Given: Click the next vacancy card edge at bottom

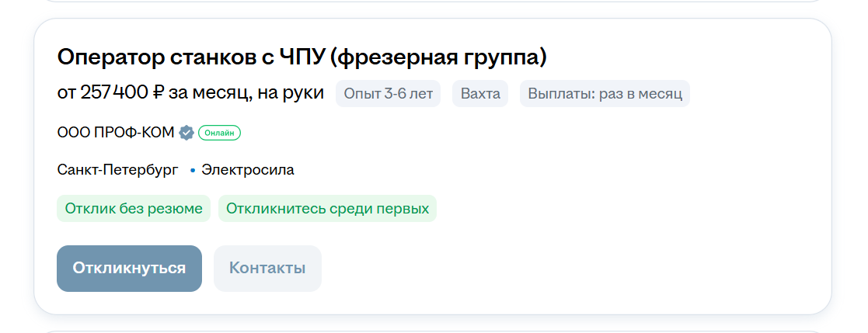Looking at the screenshot, I should click(x=434, y=331).
